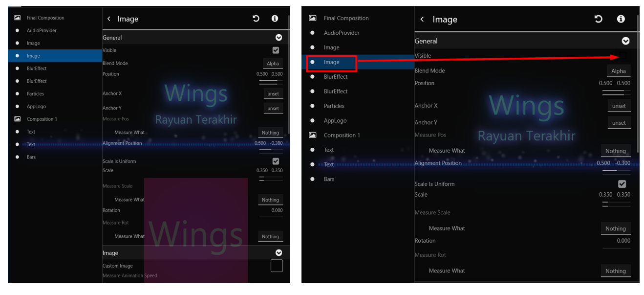Image resolution: width=644 pixels, height=295 pixels.
Task: Open Measure Scale Nothing dropdown in right screenshot
Action: (616, 228)
